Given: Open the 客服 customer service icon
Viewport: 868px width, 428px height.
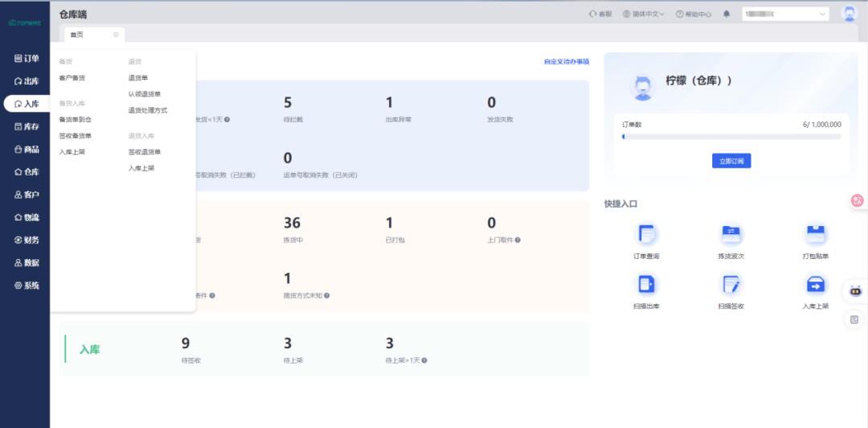Looking at the screenshot, I should click(x=600, y=14).
